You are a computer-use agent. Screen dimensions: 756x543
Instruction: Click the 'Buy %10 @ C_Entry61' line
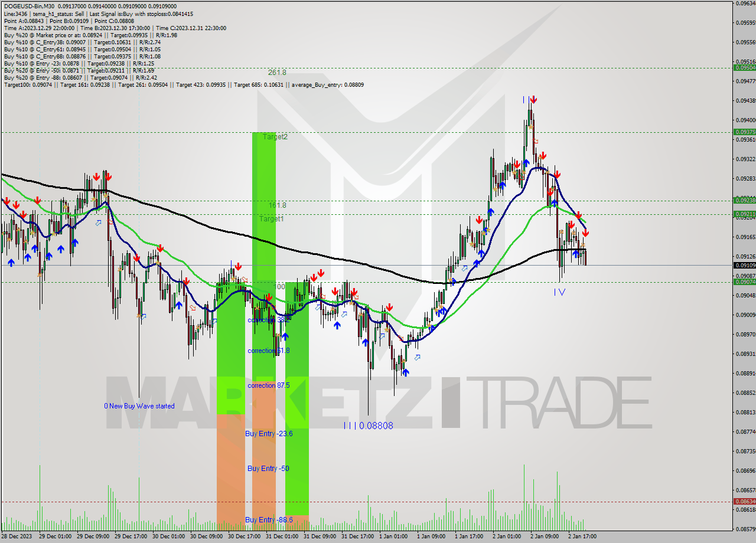pyautogui.click(x=82, y=49)
